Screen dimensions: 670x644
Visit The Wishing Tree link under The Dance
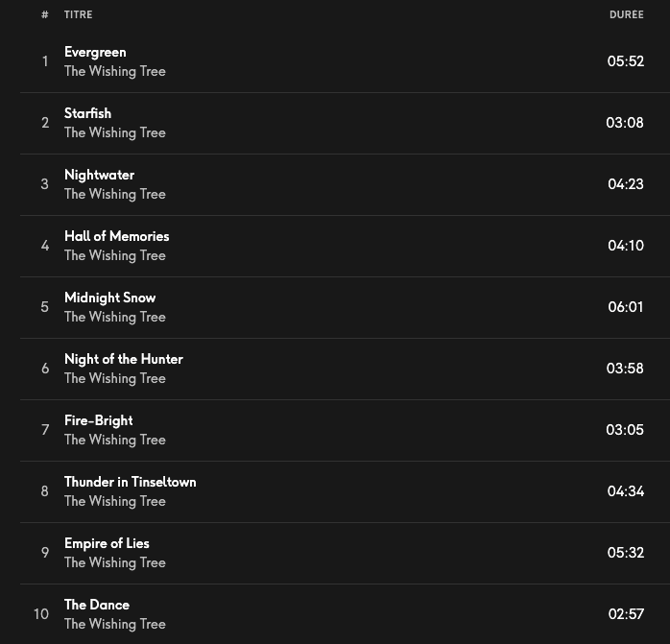coord(114,624)
